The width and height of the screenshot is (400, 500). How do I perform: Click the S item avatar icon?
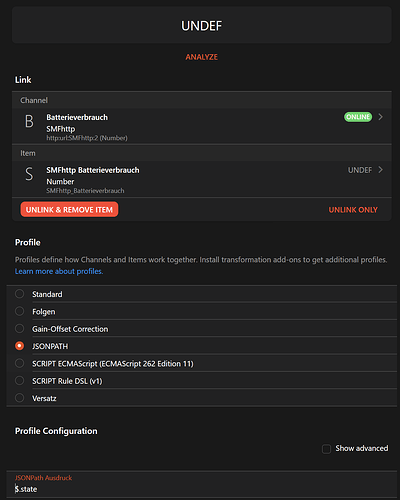(x=29, y=174)
